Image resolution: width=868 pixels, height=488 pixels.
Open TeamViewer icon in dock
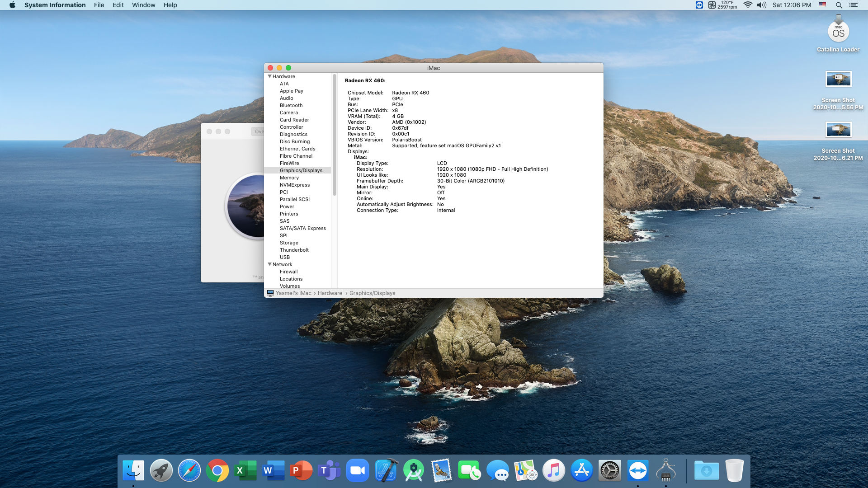[x=638, y=471]
